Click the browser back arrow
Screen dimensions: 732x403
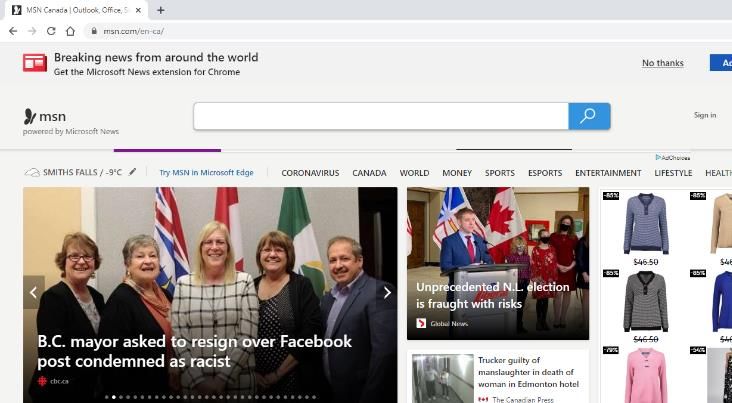pyautogui.click(x=13, y=31)
